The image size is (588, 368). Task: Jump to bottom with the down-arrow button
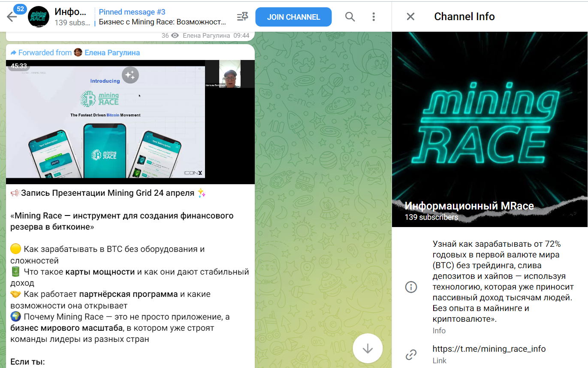(368, 349)
